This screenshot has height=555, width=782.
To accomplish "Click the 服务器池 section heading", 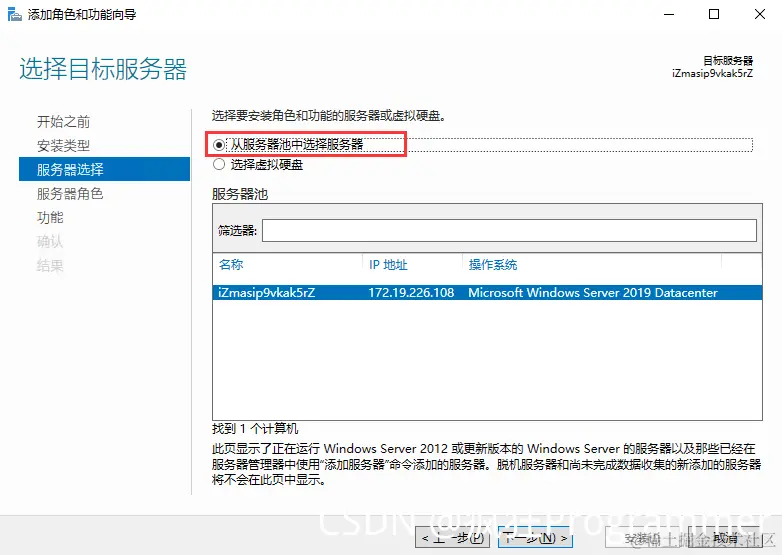I will (240, 194).
